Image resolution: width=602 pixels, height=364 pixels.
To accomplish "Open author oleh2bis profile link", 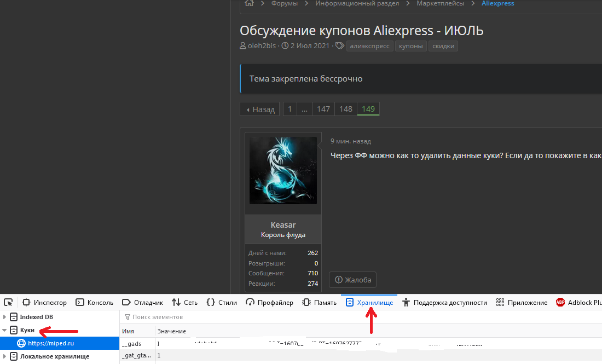I will [262, 45].
